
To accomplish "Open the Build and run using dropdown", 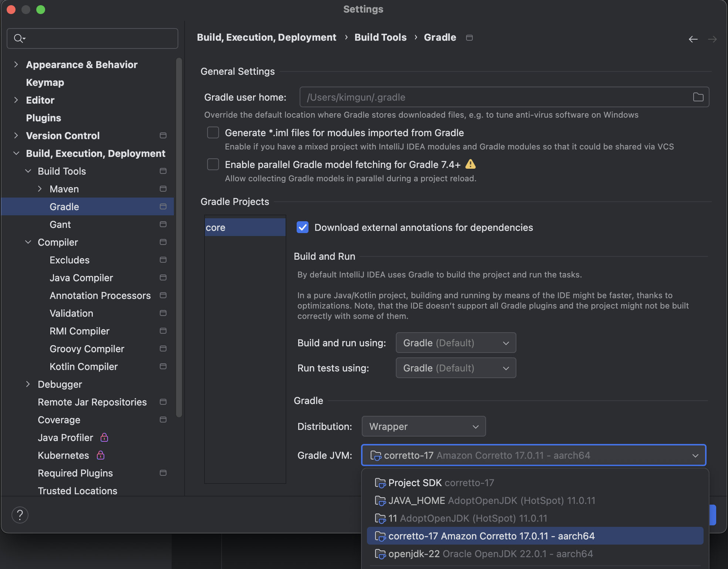I will click(x=455, y=343).
